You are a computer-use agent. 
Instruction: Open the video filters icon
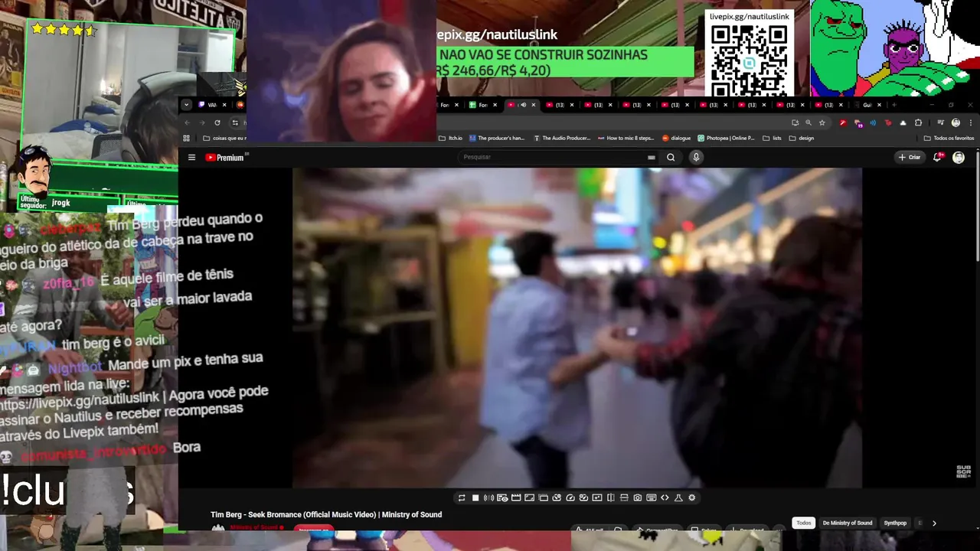pyautogui.click(x=597, y=497)
